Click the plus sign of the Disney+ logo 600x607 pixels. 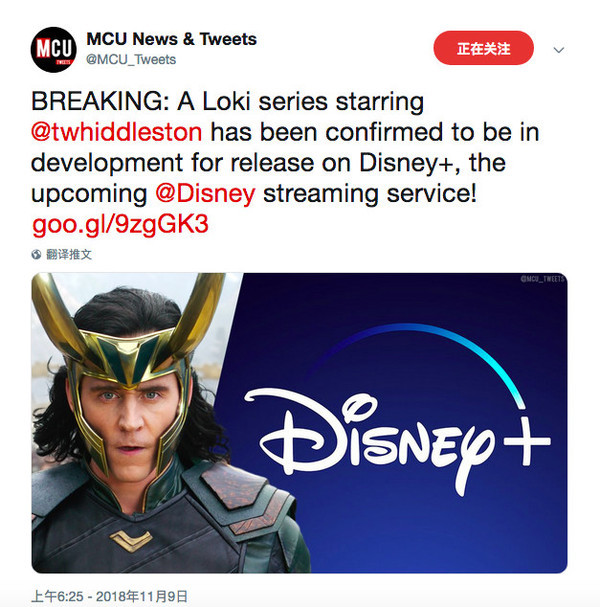527,442
